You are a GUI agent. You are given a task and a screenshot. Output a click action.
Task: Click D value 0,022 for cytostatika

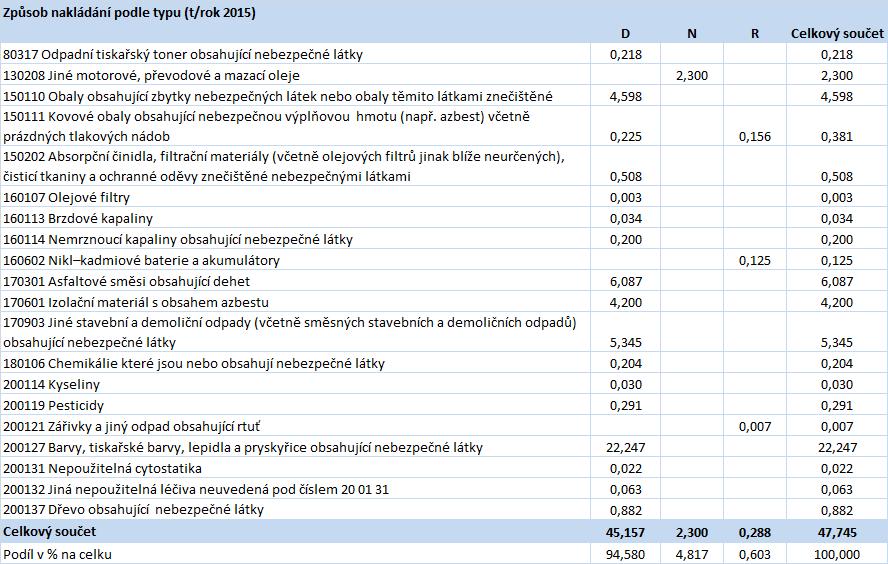click(x=625, y=468)
